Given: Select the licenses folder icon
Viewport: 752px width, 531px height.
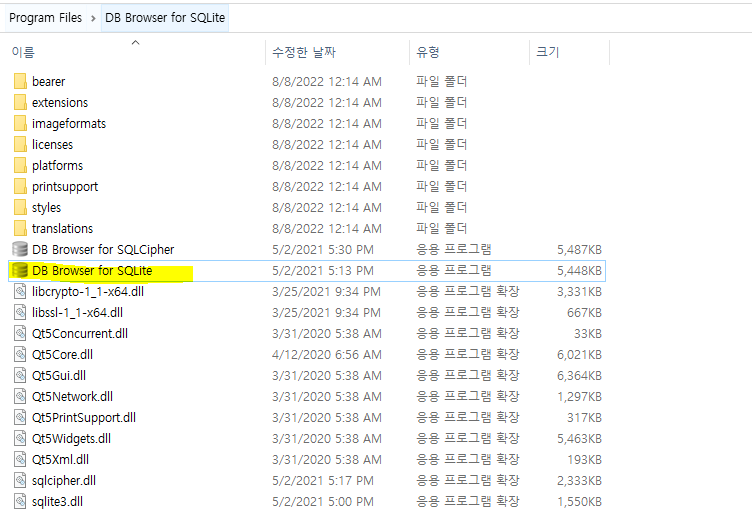Looking at the screenshot, I should 20,144.
